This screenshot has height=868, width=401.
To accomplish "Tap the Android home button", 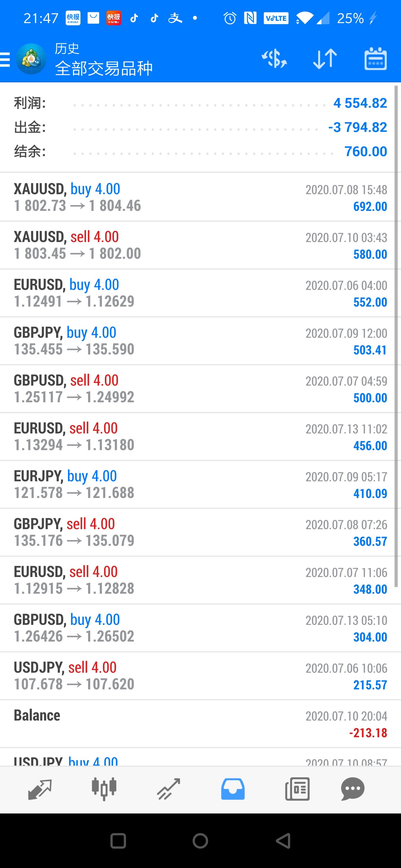I will point(200,841).
